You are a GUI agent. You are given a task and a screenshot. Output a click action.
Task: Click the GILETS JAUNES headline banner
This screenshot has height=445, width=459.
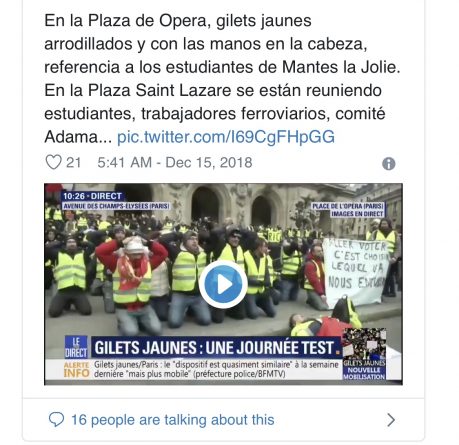216,348
